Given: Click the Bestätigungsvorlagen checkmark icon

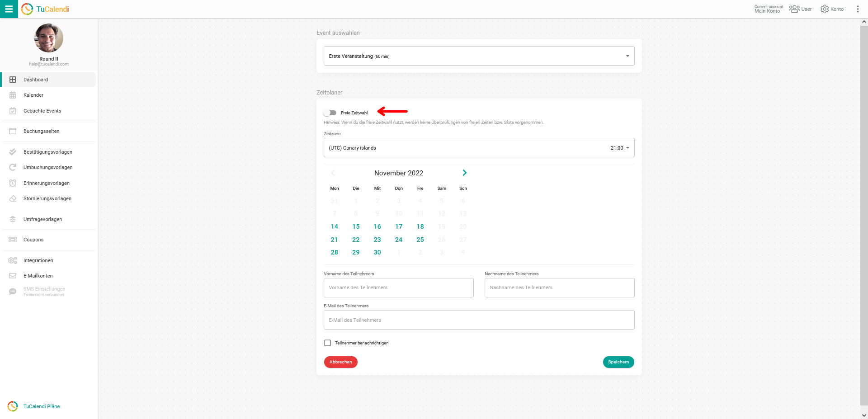Looking at the screenshot, I should (x=13, y=152).
